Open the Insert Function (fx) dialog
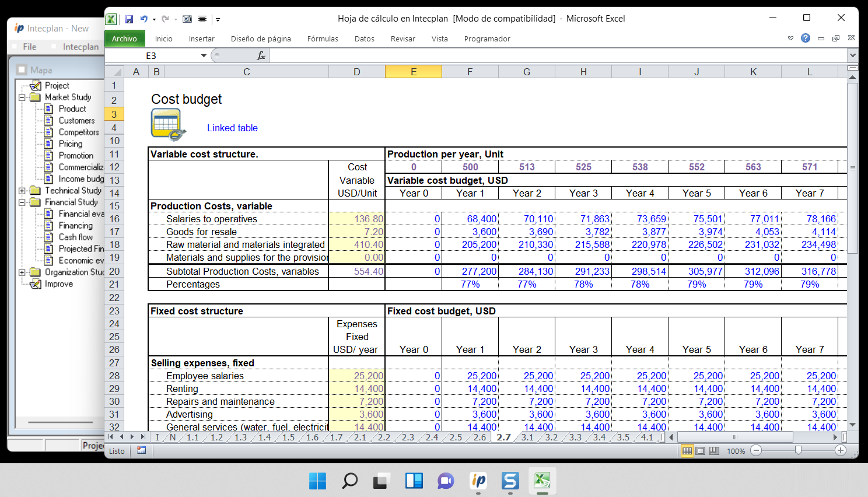The image size is (868, 497). (x=260, y=55)
